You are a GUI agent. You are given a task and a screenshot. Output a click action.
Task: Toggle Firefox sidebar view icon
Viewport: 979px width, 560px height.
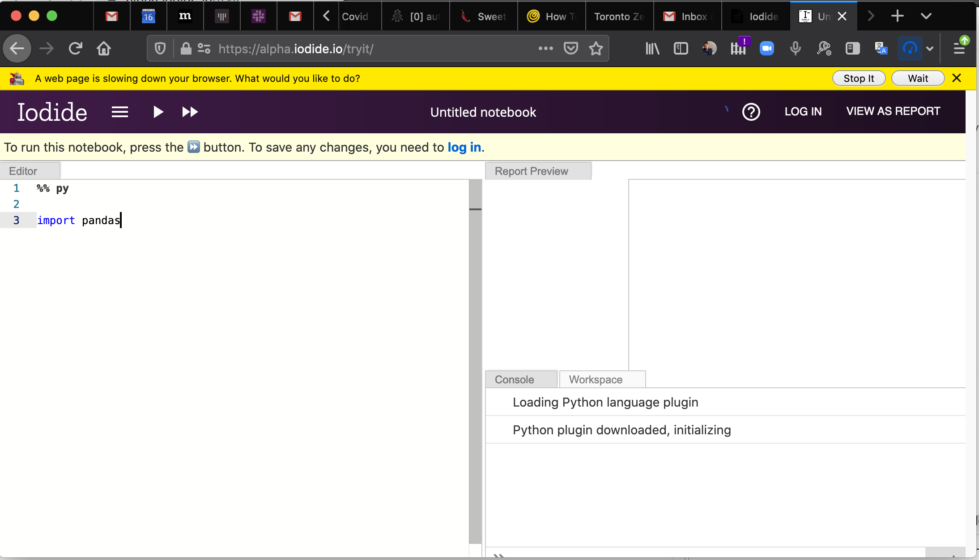click(681, 48)
